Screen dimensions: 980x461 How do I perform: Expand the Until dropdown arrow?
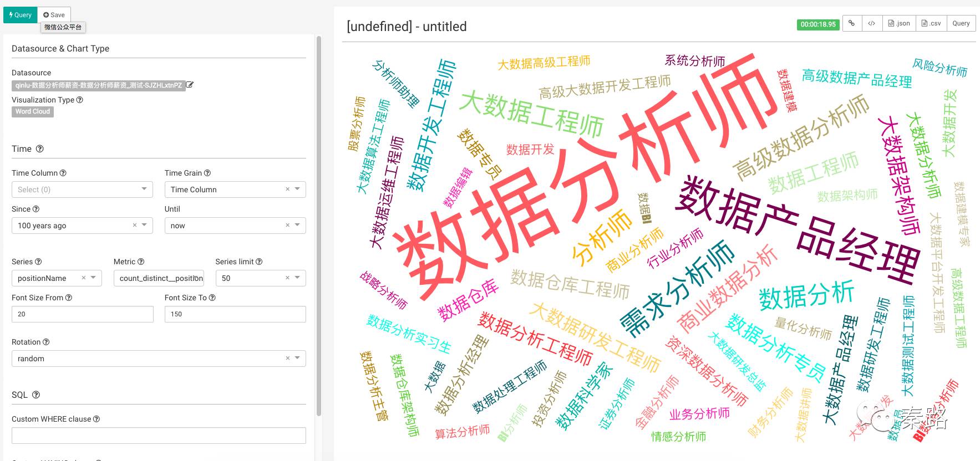click(298, 226)
